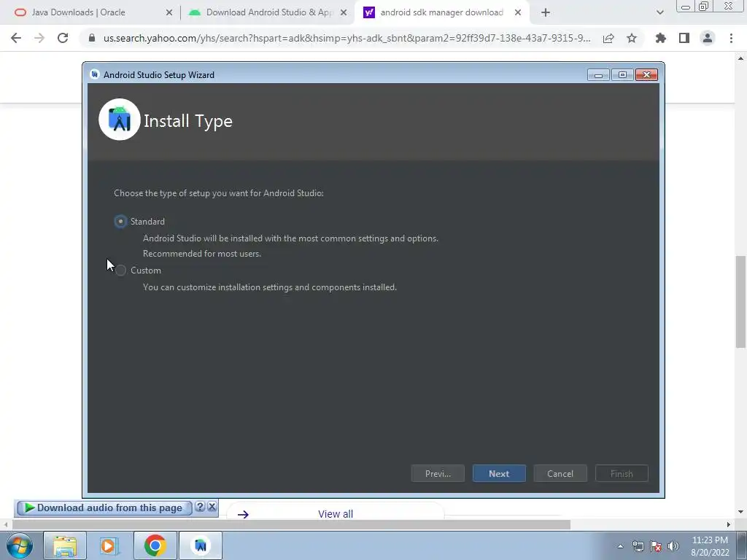
Task: Click the help question mark on the download bar
Action: point(200,507)
